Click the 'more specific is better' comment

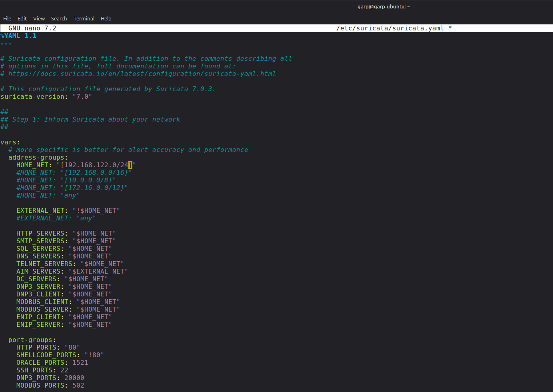coord(128,150)
